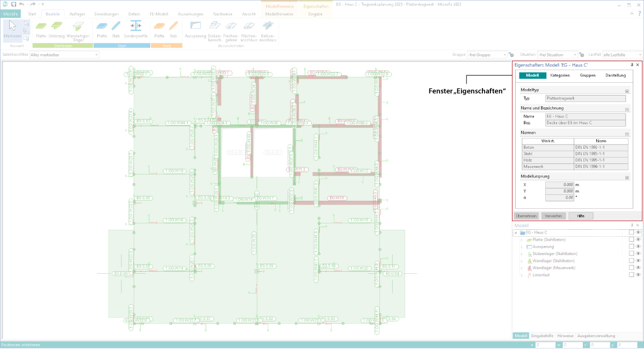The image size is (644, 349).
Task: Open group settings gear next to Gruppe
Action: 511,55
